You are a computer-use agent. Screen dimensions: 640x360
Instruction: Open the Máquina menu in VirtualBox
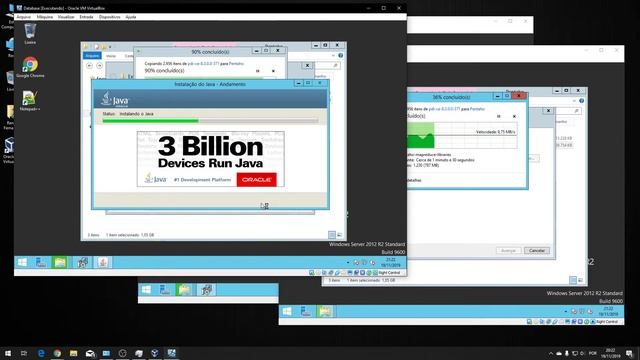45,17
